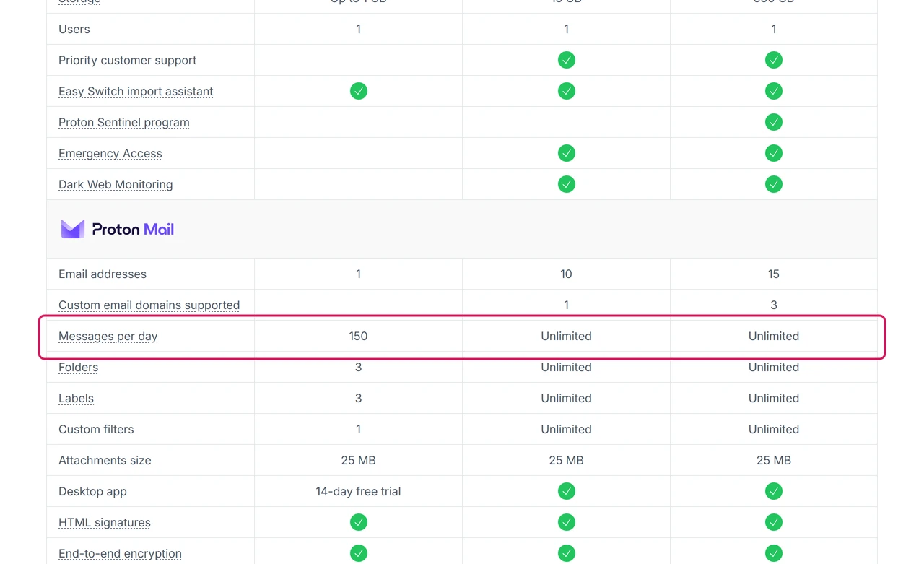Viewport: 924px width, 564px height.
Task: Open the Dark Web Monitoring link
Action: coord(115,185)
